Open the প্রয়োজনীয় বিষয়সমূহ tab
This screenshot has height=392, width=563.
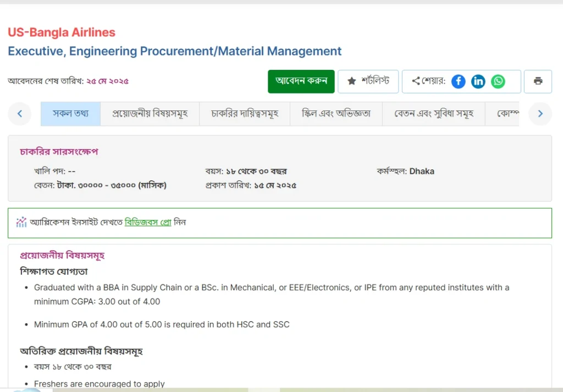coord(150,114)
